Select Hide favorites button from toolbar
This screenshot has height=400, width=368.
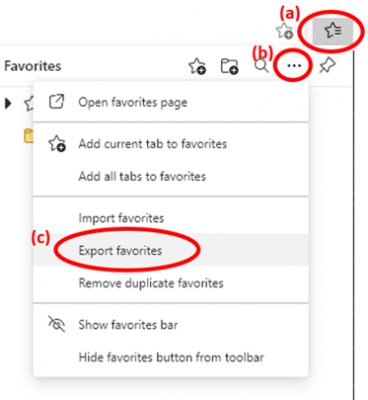click(x=171, y=357)
